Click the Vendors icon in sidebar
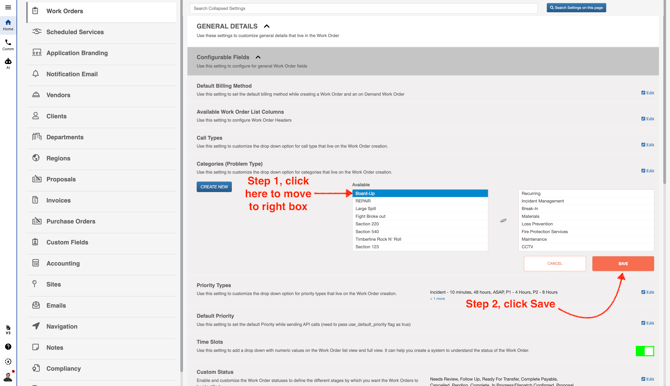Viewport: 670px width, 386px height. tap(36, 94)
